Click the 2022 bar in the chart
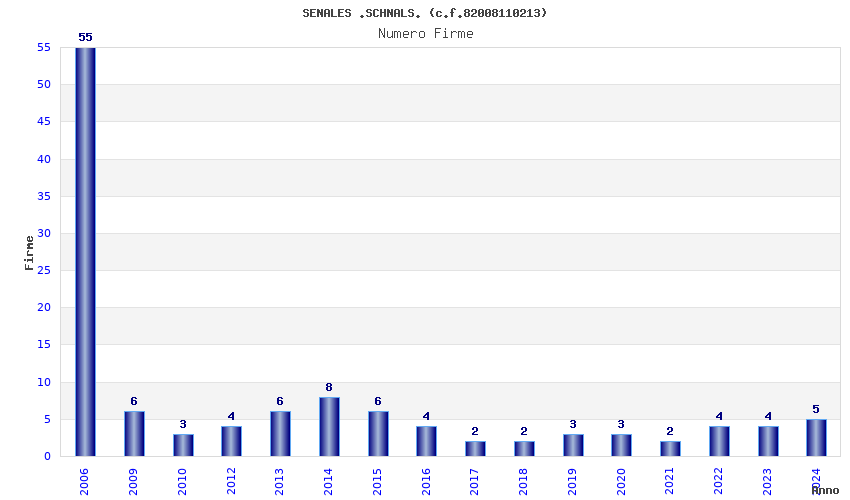This screenshot has width=850, height=500. pos(719,441)
